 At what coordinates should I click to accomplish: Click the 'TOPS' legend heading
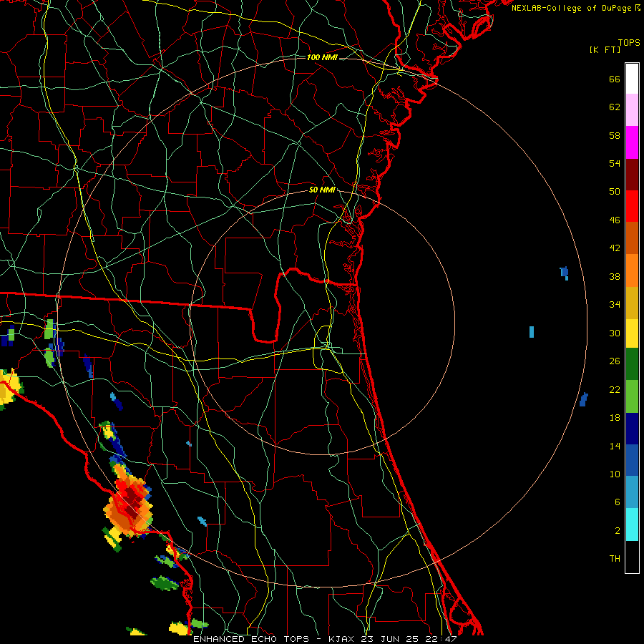point(629,43)
